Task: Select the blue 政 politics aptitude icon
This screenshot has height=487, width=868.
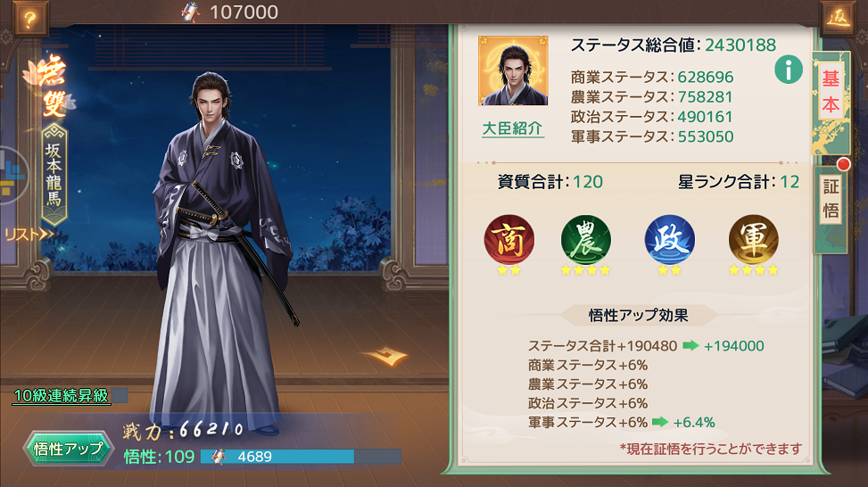Action: 669,240
